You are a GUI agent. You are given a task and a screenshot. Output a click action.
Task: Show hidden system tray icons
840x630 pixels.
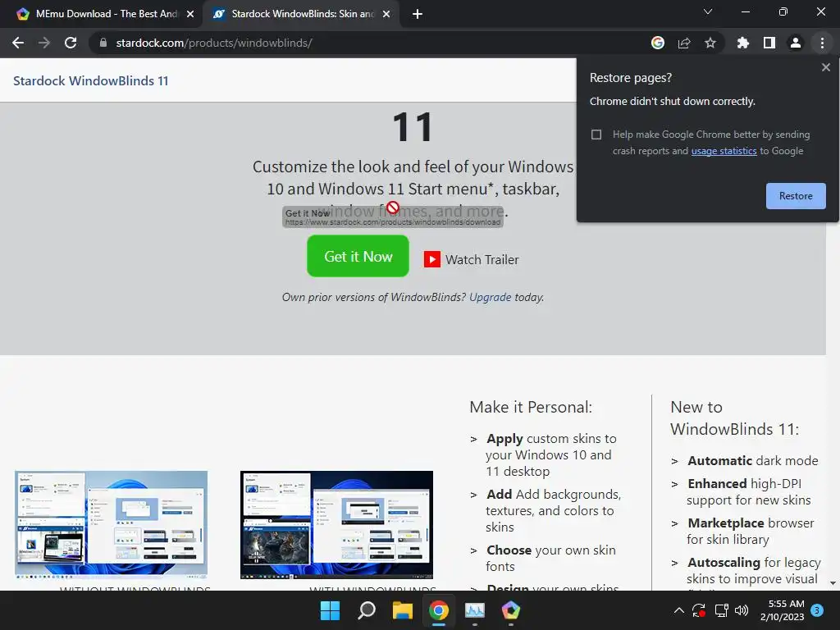click(678, 610)
